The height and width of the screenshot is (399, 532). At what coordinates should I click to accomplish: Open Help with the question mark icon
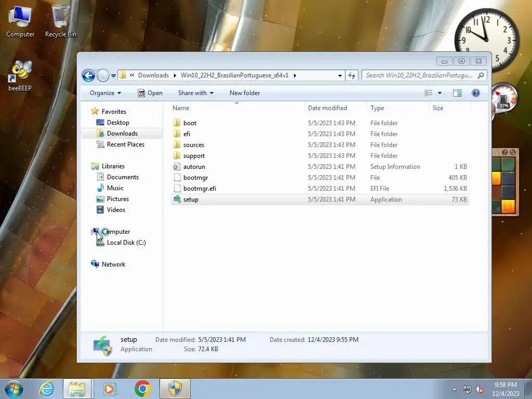pos(476,93)
